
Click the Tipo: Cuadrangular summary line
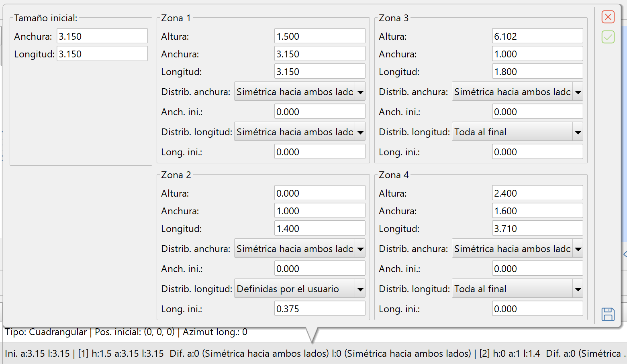pyautogui.click(x=126, y=332)
